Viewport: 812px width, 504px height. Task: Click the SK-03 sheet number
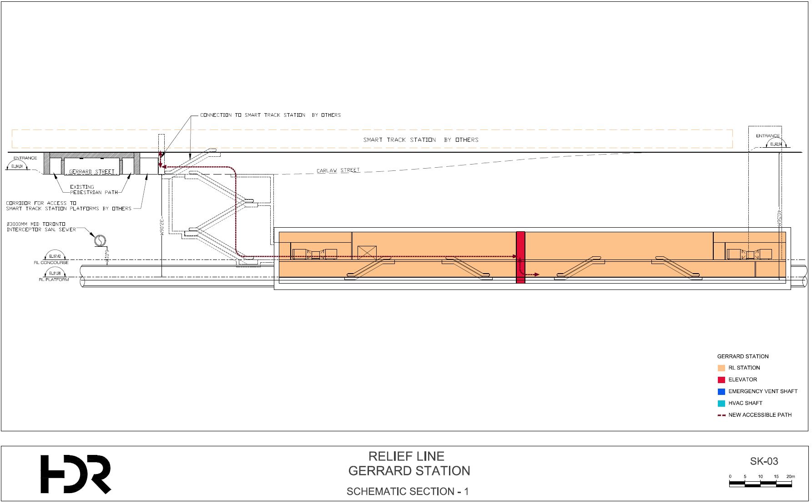click(764, 462)
